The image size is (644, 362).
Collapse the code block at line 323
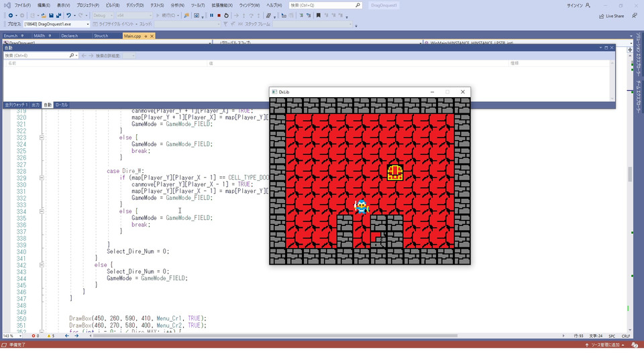pyautogui.click(x=42, y=137)
